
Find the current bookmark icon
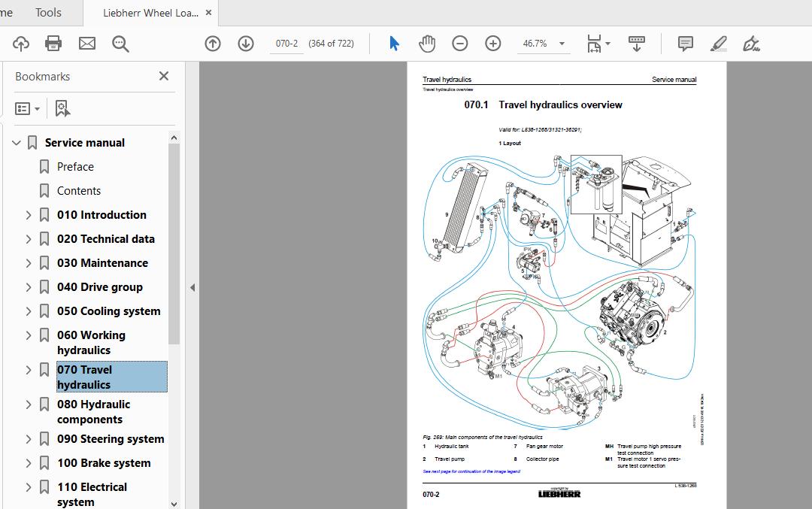[62, 109]
